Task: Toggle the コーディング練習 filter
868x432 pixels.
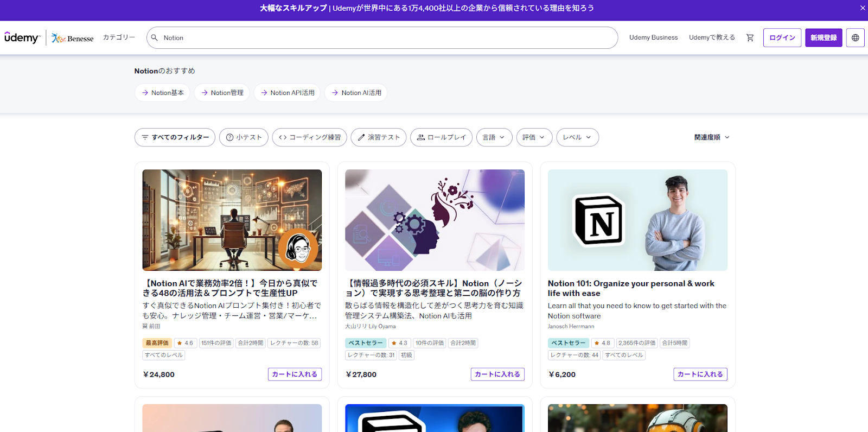Action: point(310,137)
